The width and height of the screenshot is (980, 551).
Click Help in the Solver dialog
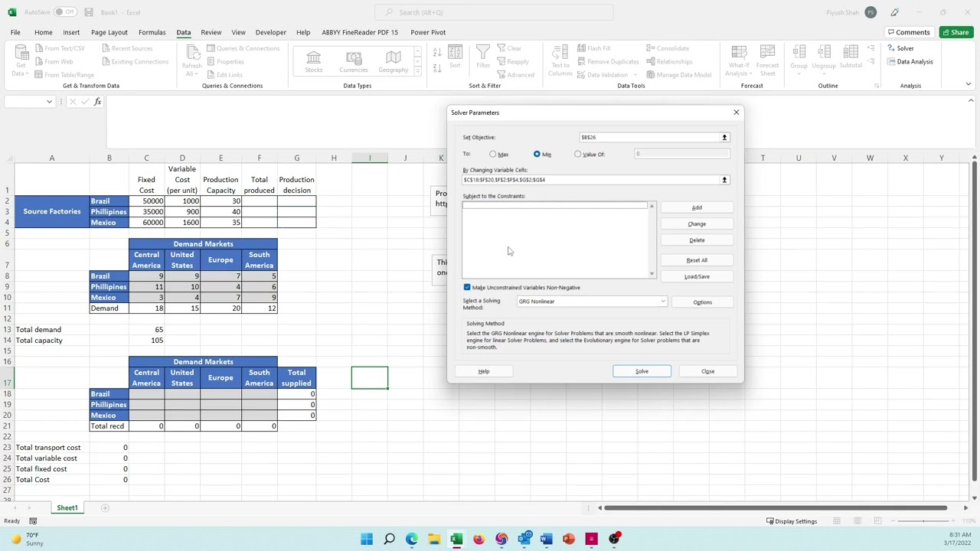[484, 371]
